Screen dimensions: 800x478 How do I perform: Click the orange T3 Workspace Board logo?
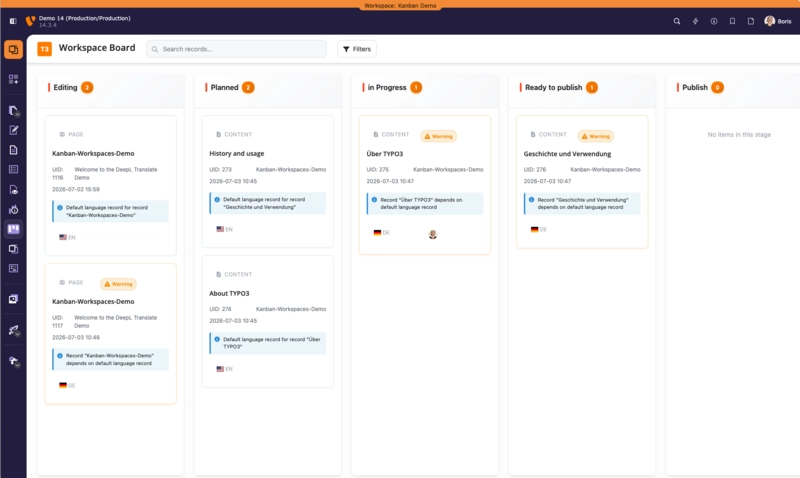(44, 49)
